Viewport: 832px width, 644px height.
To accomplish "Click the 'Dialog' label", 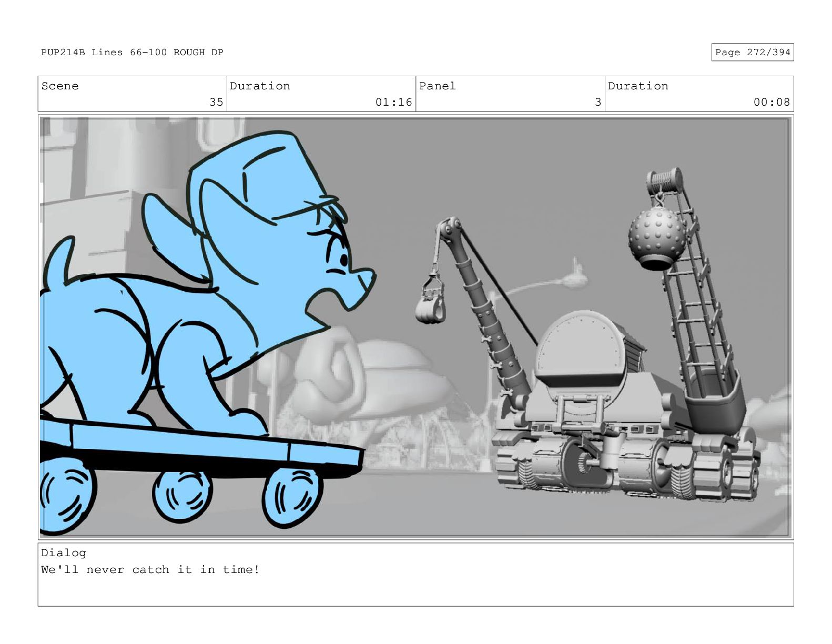I will pos(64,553).
